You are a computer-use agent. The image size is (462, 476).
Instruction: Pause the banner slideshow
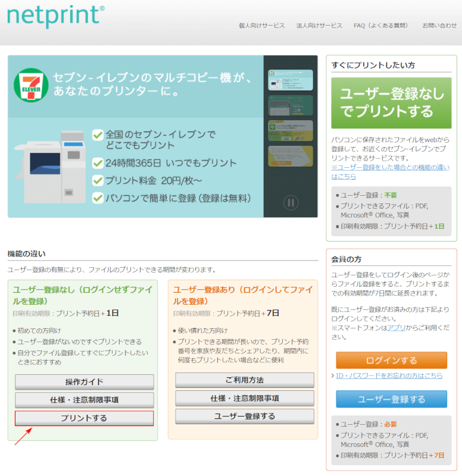coord(291,203)
